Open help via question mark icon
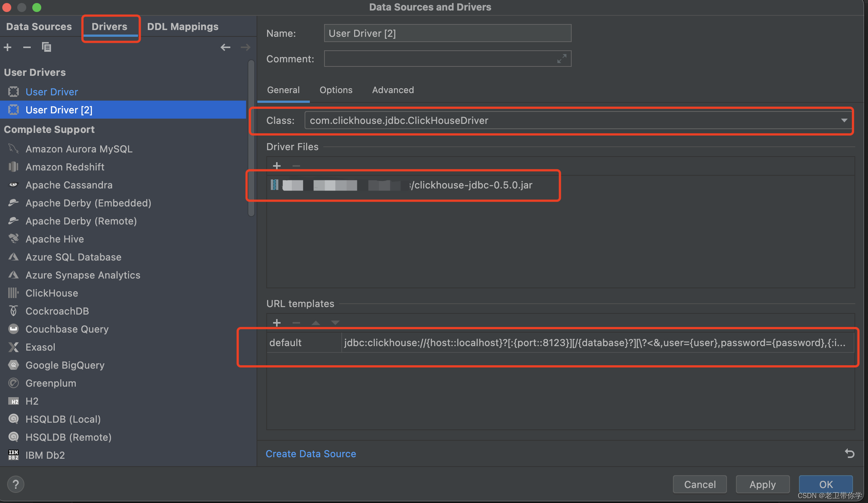Image resolution: width=868 pixels, height=503 pixels. (16, 484)
